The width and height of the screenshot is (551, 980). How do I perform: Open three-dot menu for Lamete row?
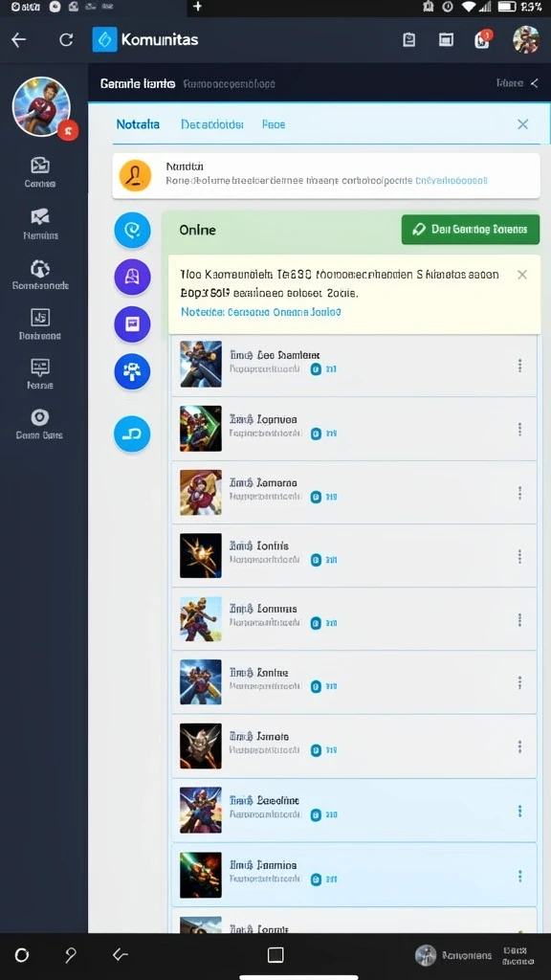pos(519,746)
